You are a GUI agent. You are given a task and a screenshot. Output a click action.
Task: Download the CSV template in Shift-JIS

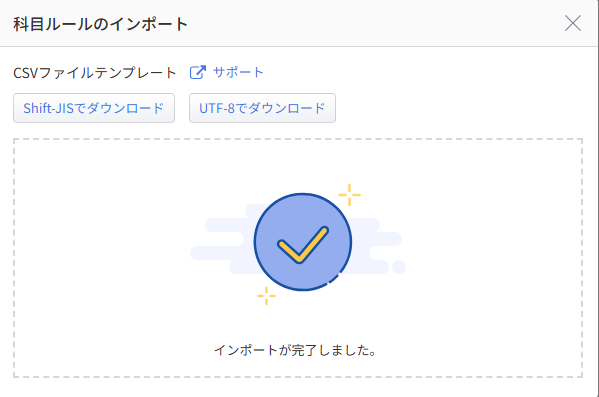click(94, 108)
